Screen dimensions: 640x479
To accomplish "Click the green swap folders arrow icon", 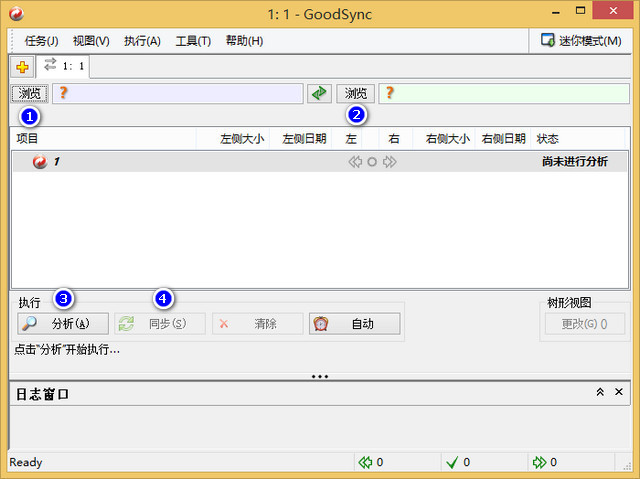I will coord(318,93).
